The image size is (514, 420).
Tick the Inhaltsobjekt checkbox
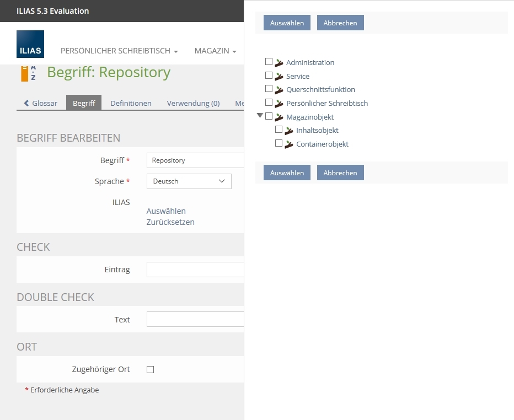[x=279, y=130]
